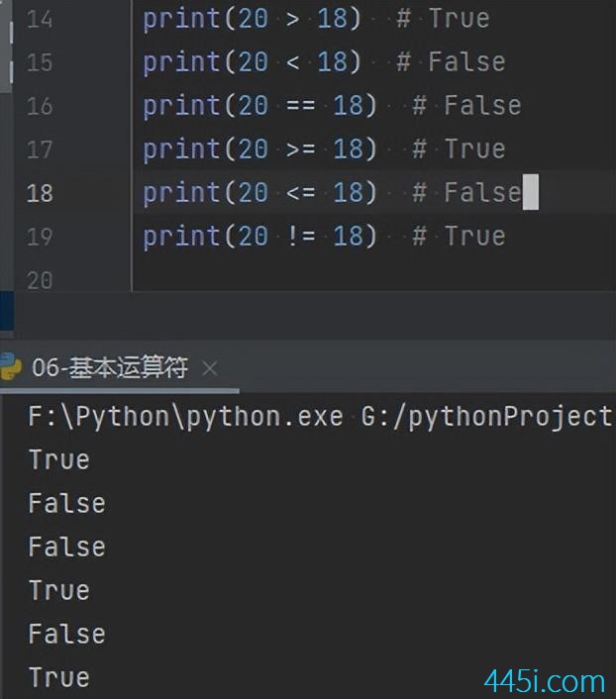Click line number 17 in the gutter
The width and height of the screenshot is (616, 699).
(40, 150)
